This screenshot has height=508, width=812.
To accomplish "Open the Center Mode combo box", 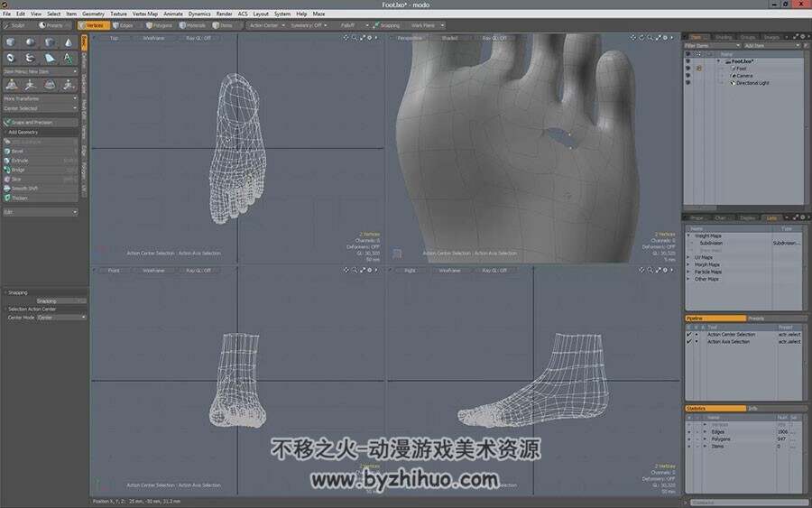I will pyautogui.click(x=61, y=318).
